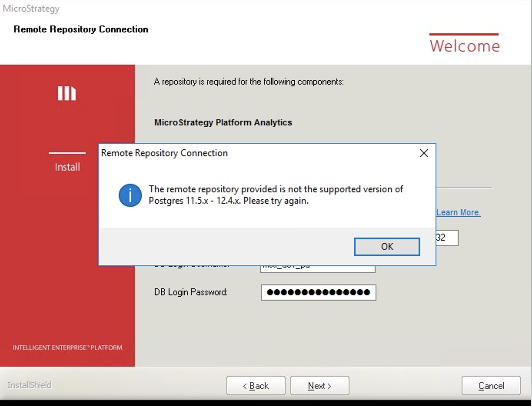Click the blue information icon in the dialog

pos(130,195)
